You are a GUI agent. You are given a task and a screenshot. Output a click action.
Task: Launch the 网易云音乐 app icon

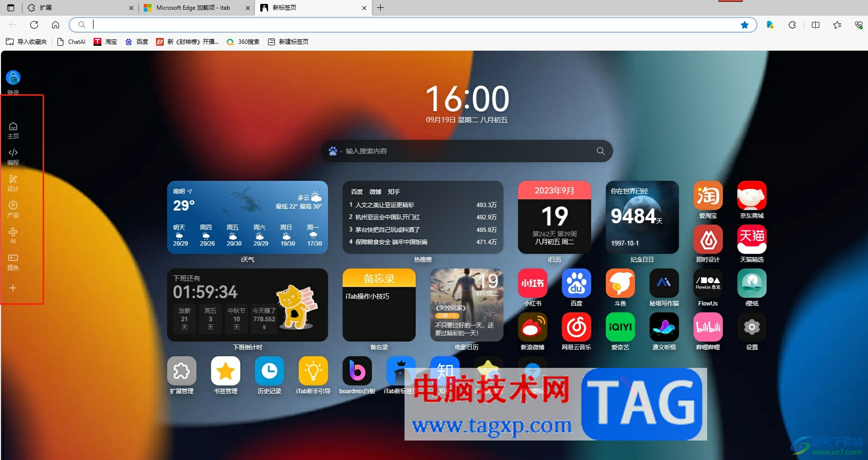[x=576, y=327]
